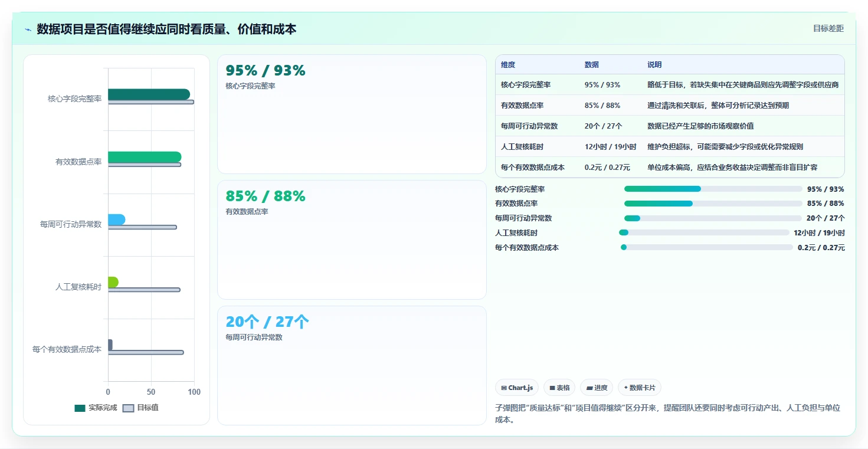The width and height of the screenshot is (868, 449).
Task: Select the Chart.js chip
Action: pos(517,388)
